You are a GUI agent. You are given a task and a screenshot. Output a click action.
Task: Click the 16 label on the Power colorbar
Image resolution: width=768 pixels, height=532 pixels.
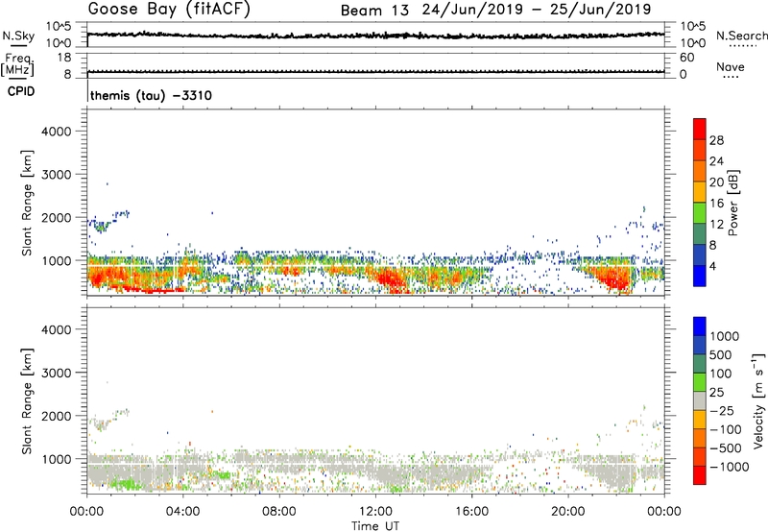coord(716,204)
